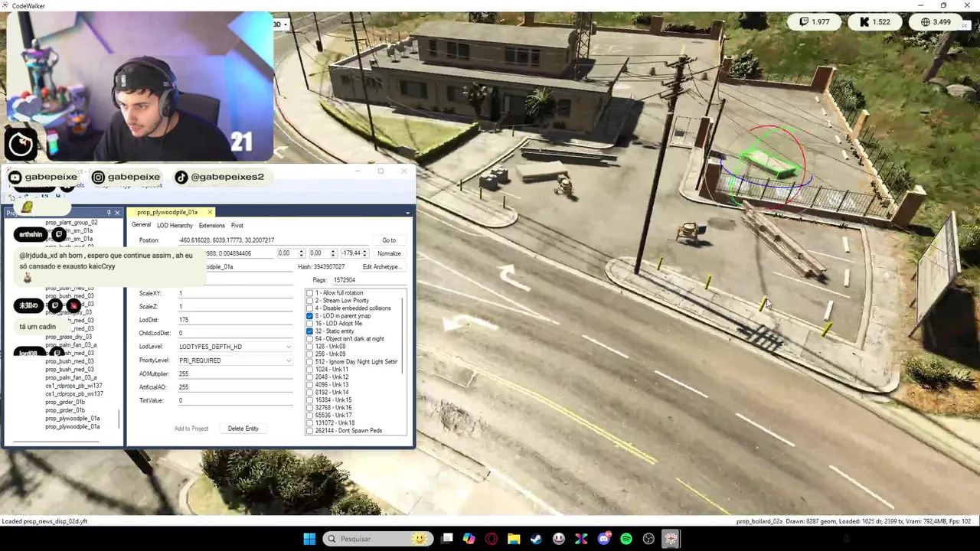Click the Go to button
This screenshot has height=551, width=980.
pyautogui.click(x=389, y=240)
